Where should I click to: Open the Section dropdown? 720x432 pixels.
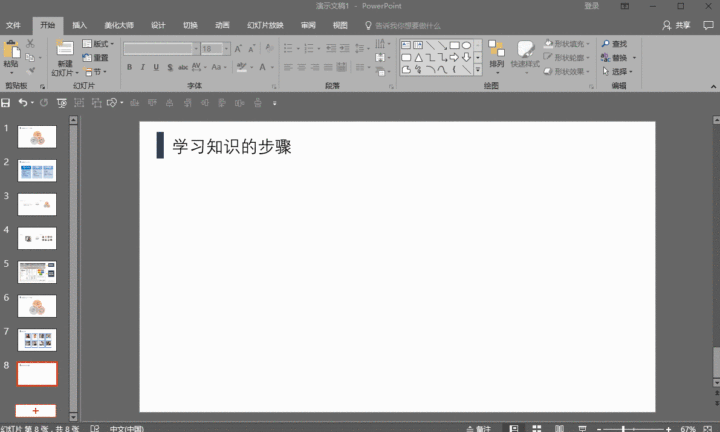(x=95, y=72)
